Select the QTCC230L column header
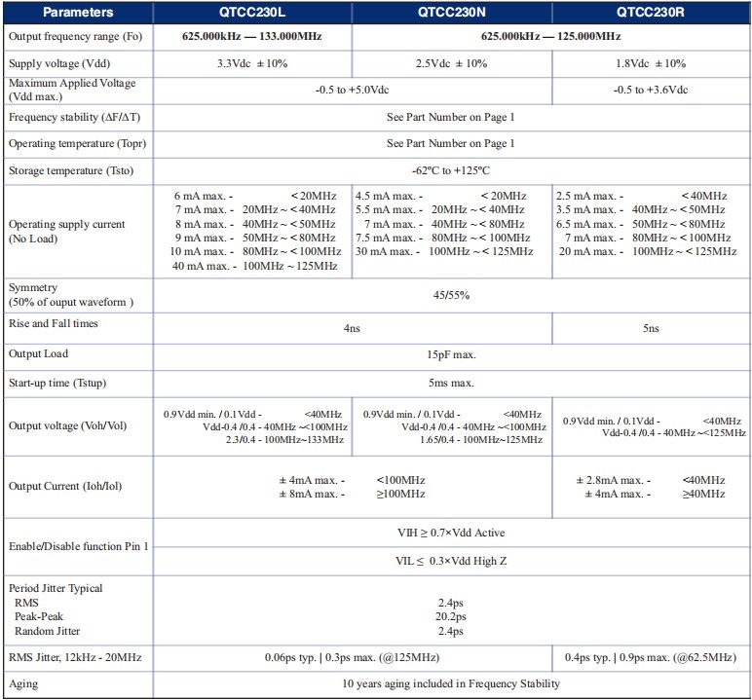This screenshot has height=700, width=752. pyautogui.click(x=251, y=13)
